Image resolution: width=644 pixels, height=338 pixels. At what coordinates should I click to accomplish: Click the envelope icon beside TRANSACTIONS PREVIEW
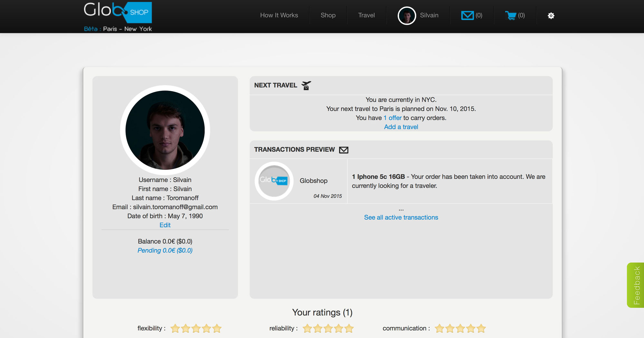click(344, 149)
